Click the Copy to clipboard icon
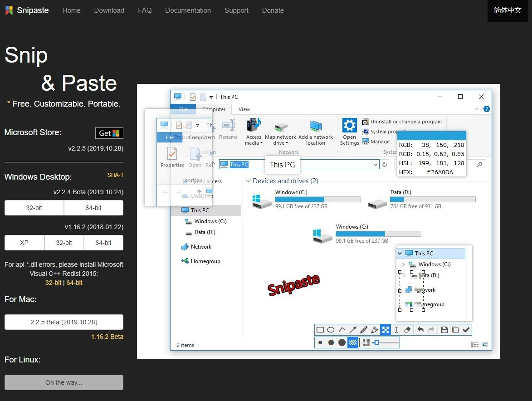 click(455, 330)
